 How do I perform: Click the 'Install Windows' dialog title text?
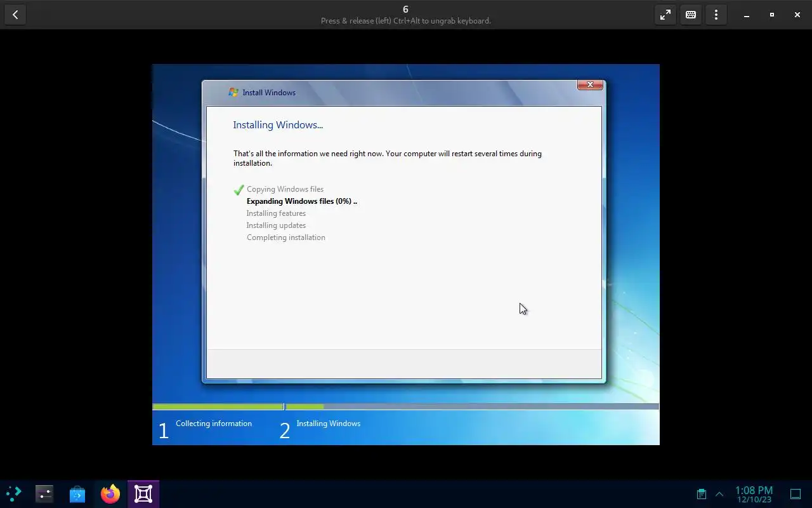coord(269,93)
